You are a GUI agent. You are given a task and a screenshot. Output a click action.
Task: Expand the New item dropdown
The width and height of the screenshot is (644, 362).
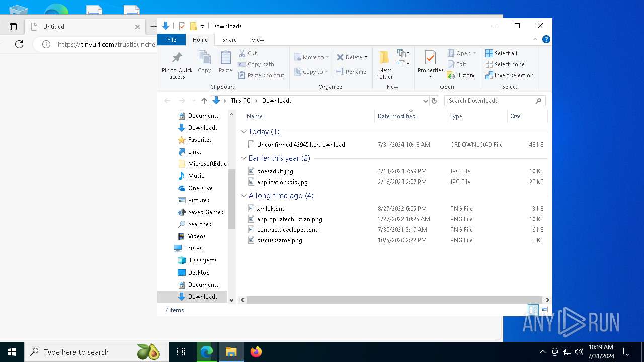403,53
